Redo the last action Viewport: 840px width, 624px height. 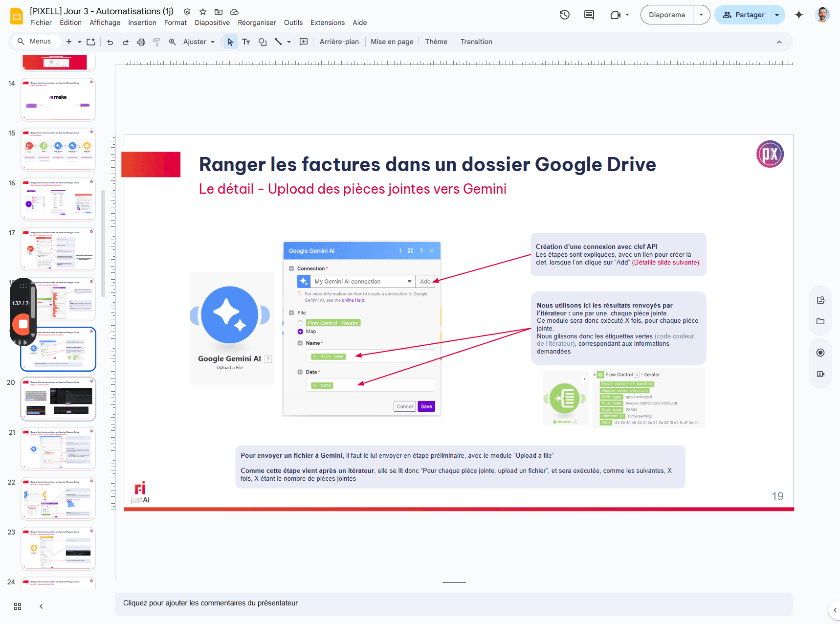click(126, 42)
